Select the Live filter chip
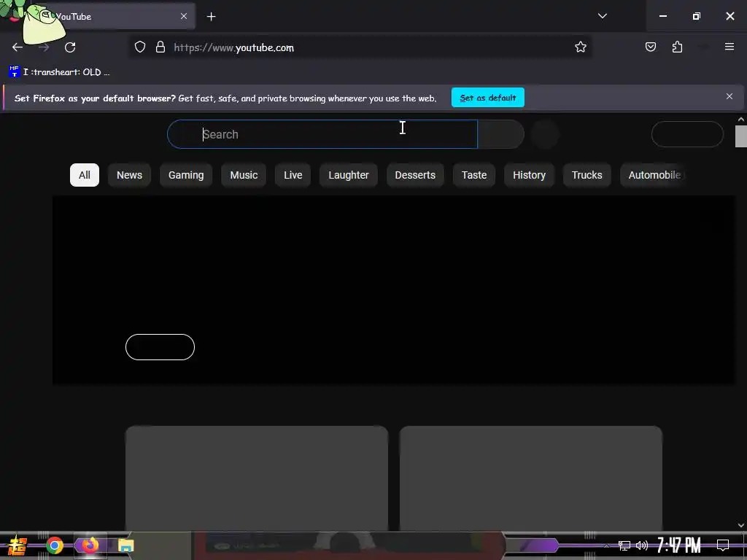Image resolution: width=747 pixels, height=560 pixels. click(x=293, y=175)
